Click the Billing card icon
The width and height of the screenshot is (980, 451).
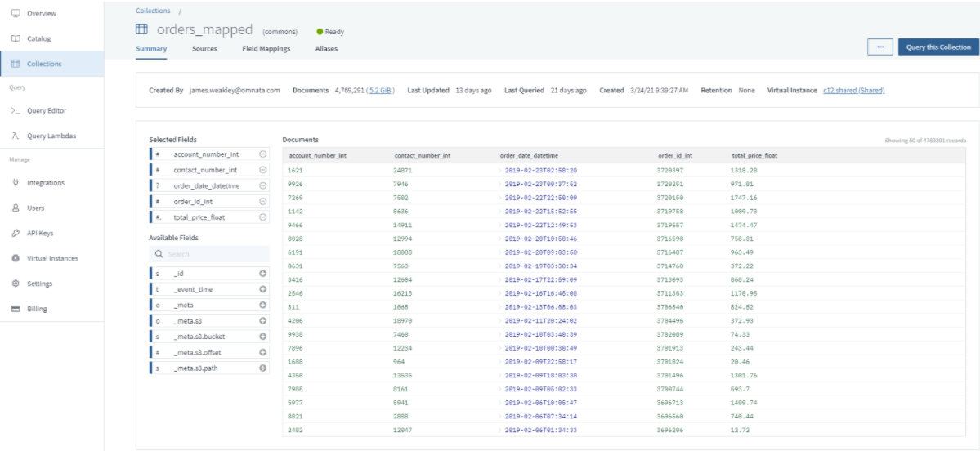pyautogui.click(x=16, y=309)
